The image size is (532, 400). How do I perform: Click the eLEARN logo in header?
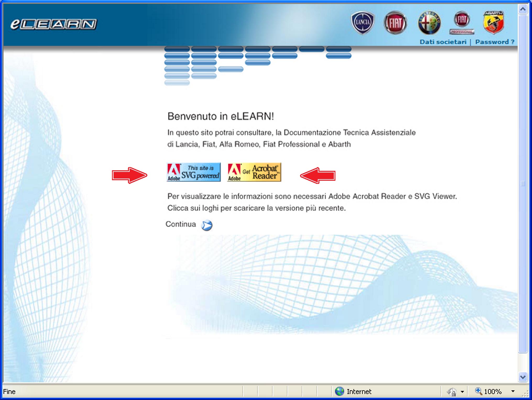53,24
